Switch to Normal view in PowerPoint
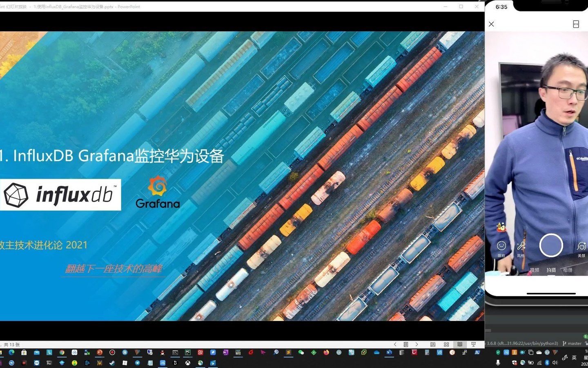The height and width of the screenshot is (368, 588). click(433, 344)
